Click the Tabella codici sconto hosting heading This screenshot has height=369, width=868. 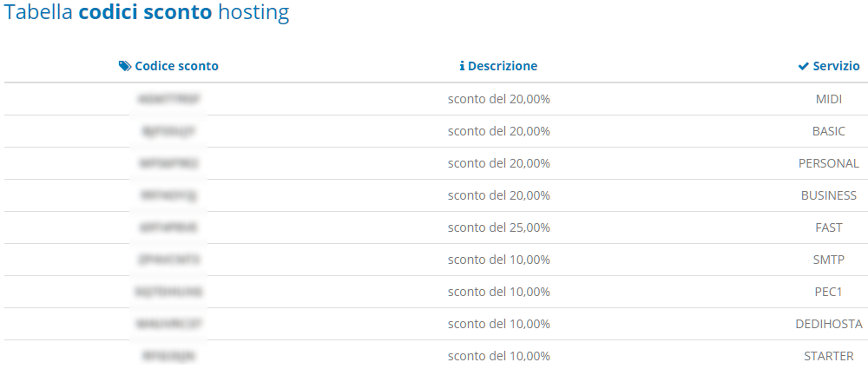tap(147, 12)
